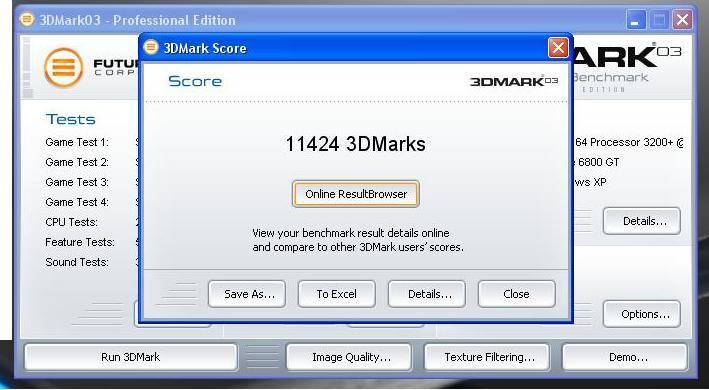Minimize the 3DMark03 main window
This screenshot has height=390, width=709.
(636, 20)
